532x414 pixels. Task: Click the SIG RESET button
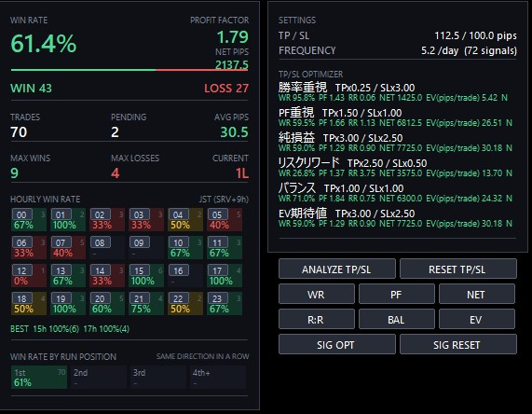point(458,344)
